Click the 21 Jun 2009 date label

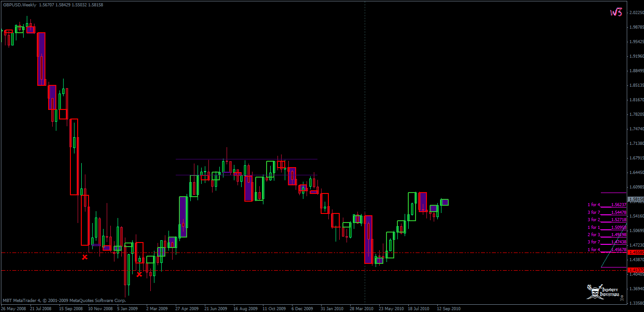(216, 308)
